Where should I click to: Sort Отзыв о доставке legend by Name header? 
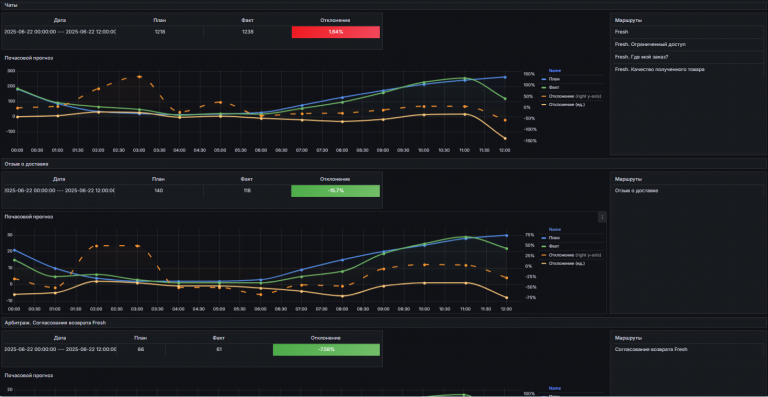pos(554,229)
